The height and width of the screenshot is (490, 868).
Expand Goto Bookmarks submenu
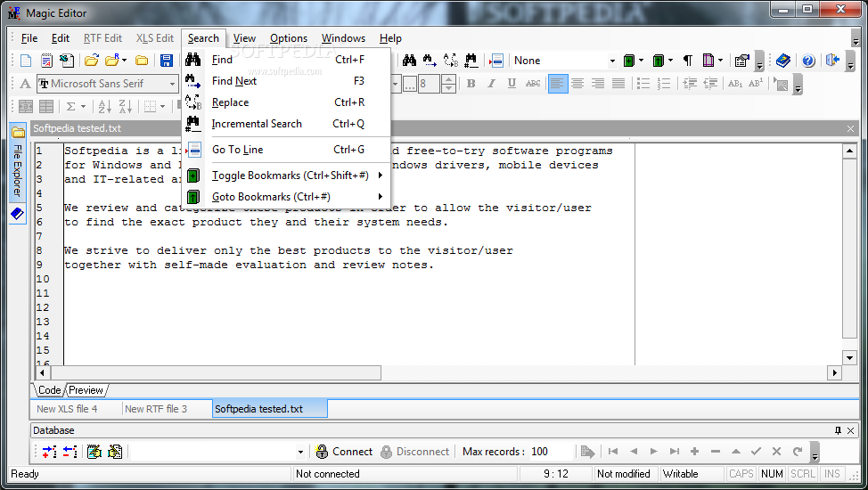point(286,197)
